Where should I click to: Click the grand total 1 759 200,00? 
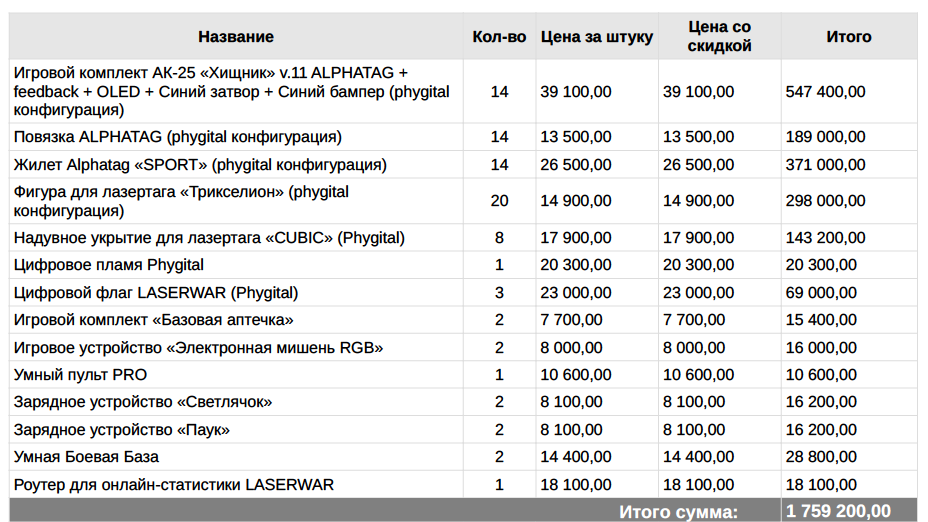838,511
